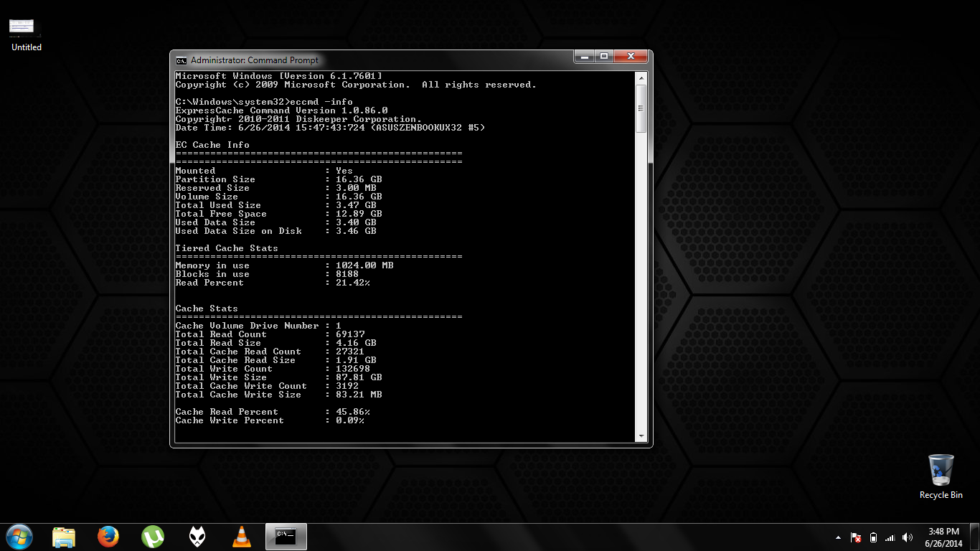Click 'Administrator: Command Prompt' title text
Viewport: 980px width, 551px height.
(255, 60)
